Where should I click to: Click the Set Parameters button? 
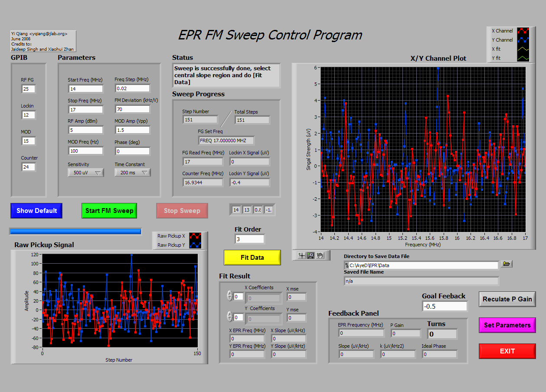coord(507,325)
